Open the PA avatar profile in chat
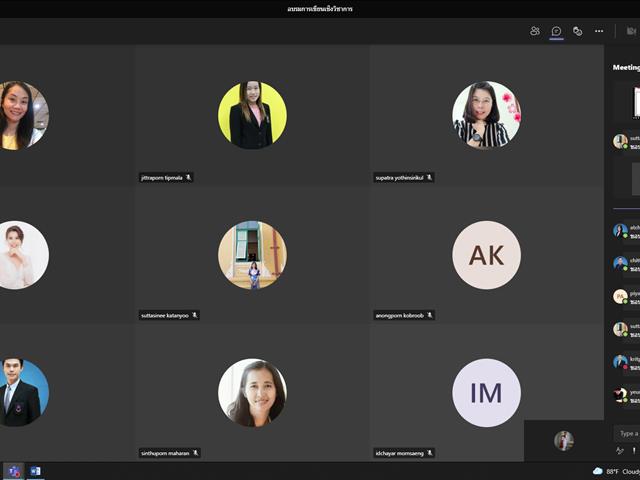Image resolution: width=640 pixels, height=480 pixels. (620, 296)
